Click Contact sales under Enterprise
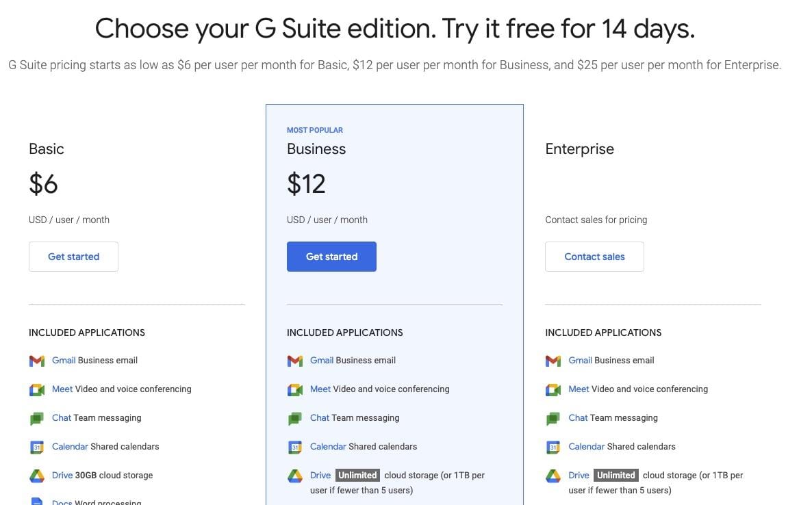 (594, 256)
